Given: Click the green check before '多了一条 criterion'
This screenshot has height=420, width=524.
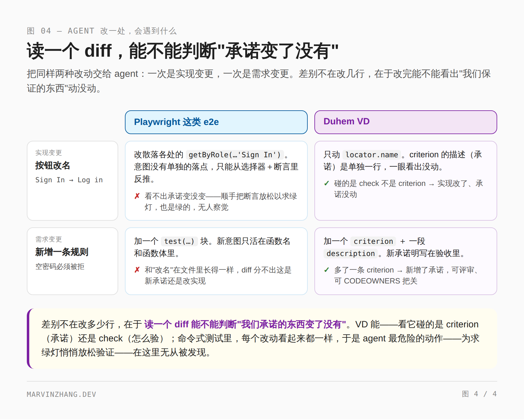Looking at the screenshot, I should tap(327, 270).
